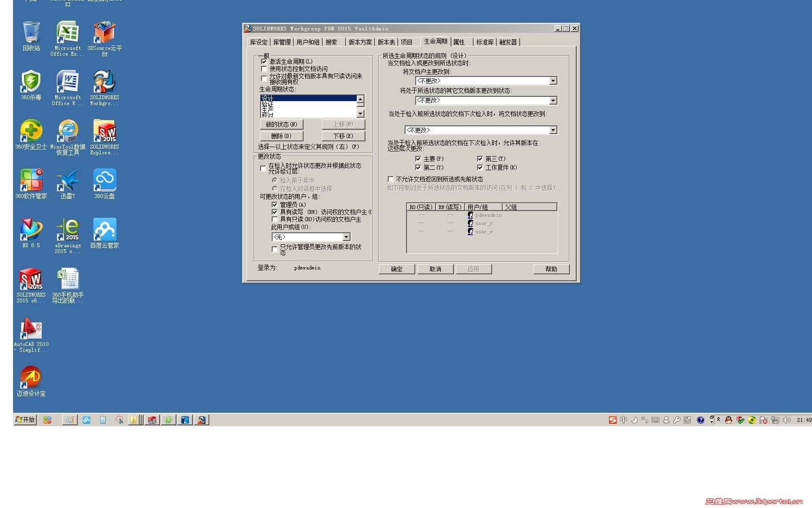Toggle 第二 (Y) checkbox
The height and width of the screenshot is (508, 812).
tap(418, 167)
